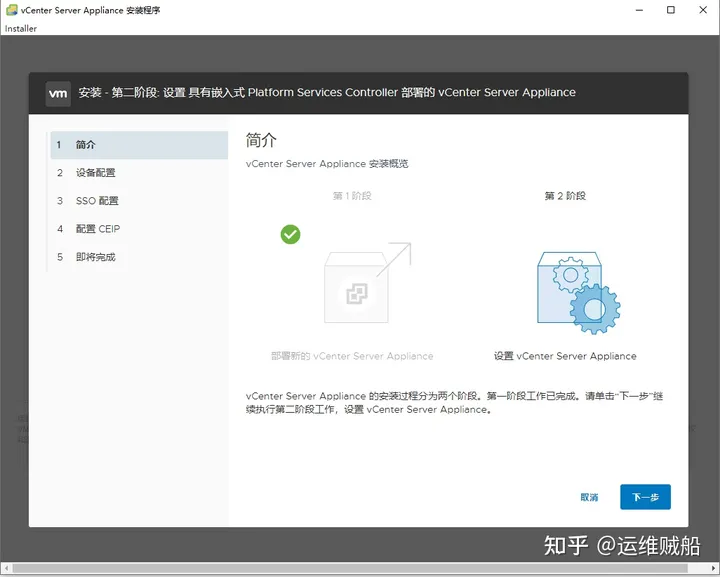720x577 pixels.
Task: Click the green checkmark on stage 1
Action: [290, 234]
